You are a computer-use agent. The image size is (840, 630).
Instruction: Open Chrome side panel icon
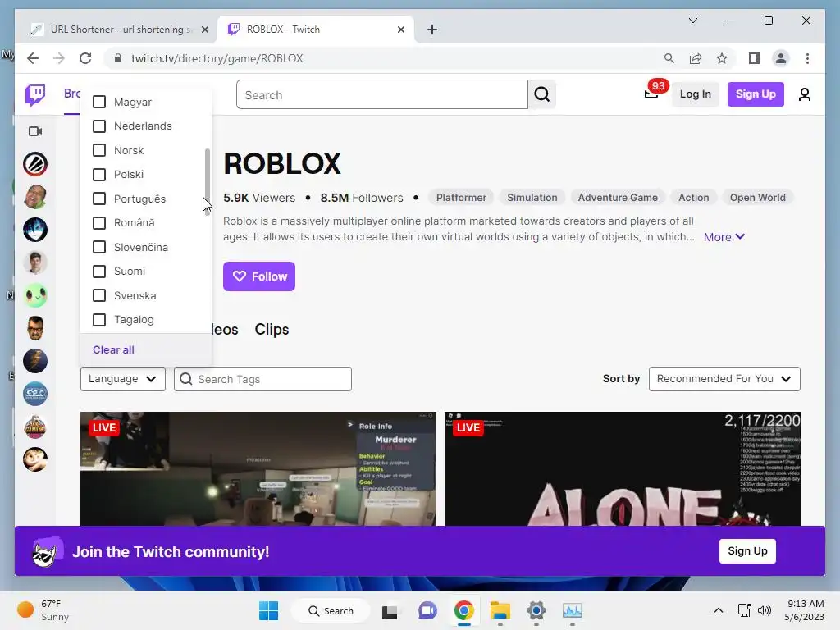(x=755, y=58)
